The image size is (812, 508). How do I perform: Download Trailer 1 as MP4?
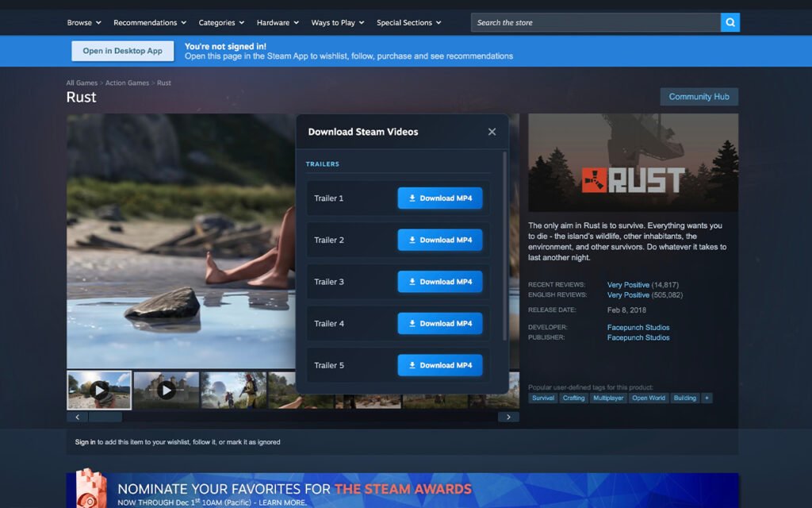[x=440, y=198]
